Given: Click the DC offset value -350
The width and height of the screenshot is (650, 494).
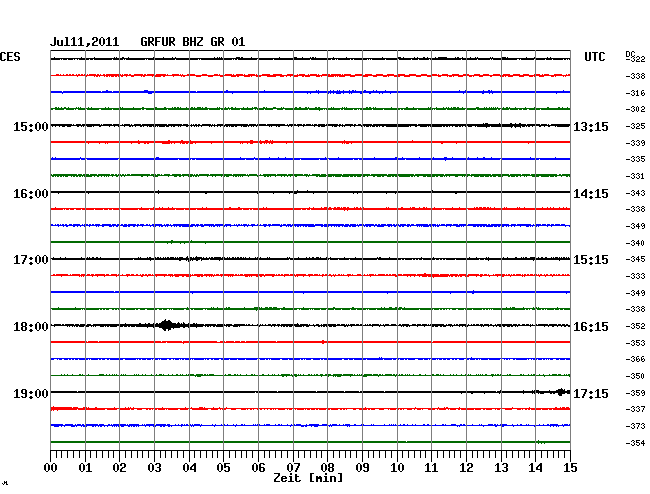Looking at the screenshot, I should tap(635, 376).
